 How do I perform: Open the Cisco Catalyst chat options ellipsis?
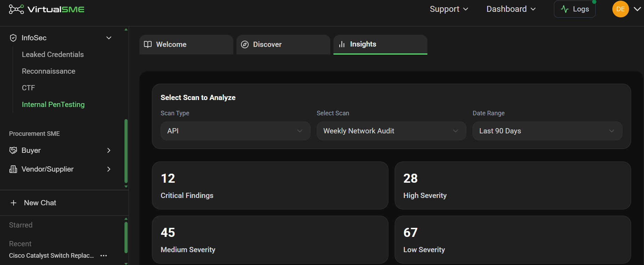coord(104,256)
